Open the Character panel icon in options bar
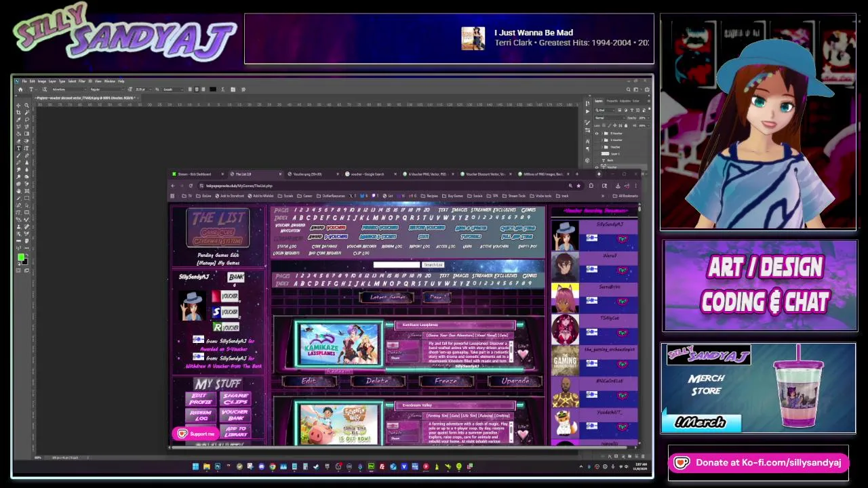 point(233,89)
